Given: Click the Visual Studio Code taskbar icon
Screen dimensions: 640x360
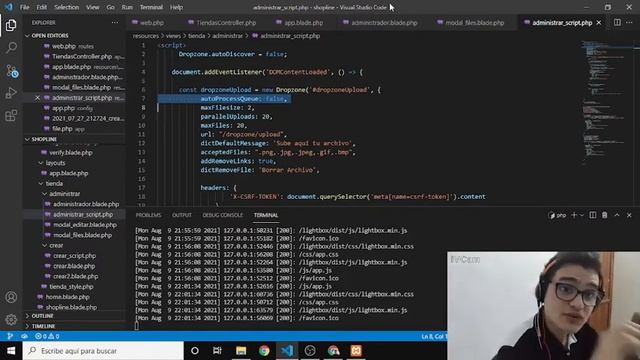Looking at the screenshot, I should (x=287, y=351).
